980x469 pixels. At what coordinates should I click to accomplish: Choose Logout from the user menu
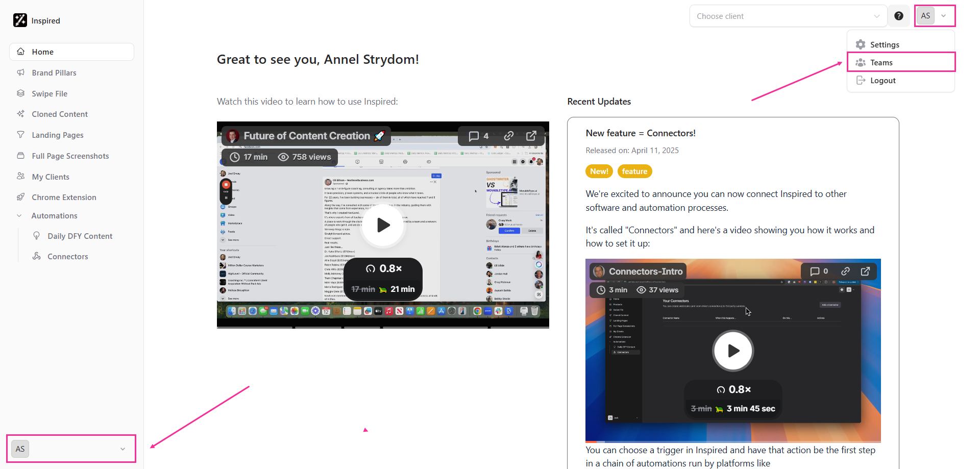[901, 80]
